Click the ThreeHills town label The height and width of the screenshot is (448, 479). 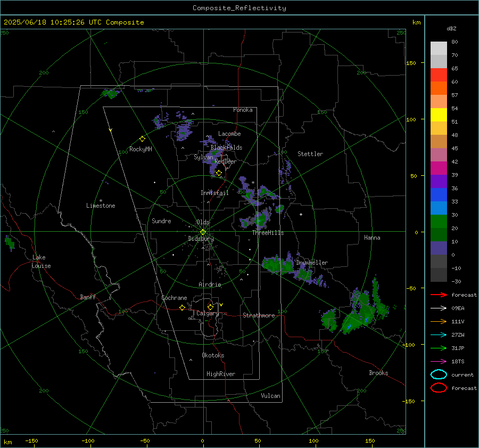pos(268,233)
